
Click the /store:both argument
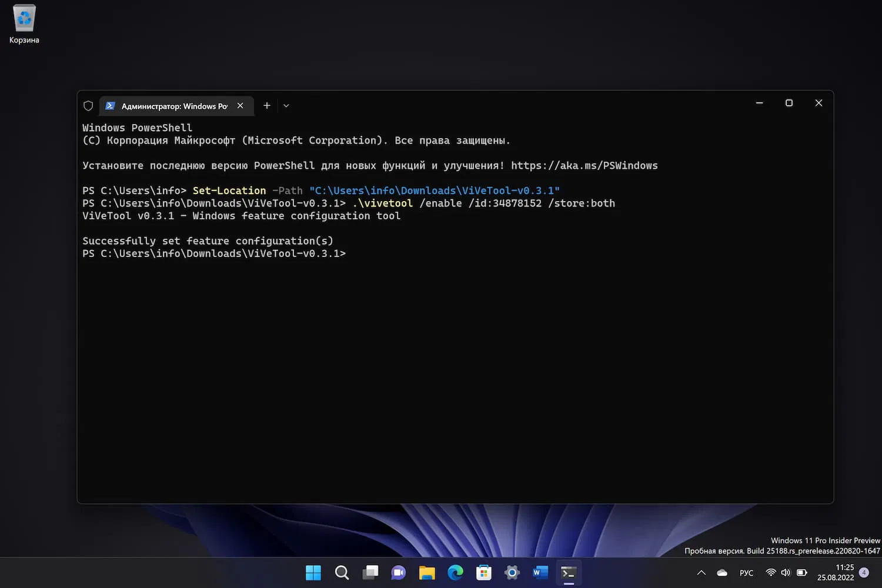pyautogui.click(x=582, y=203)
